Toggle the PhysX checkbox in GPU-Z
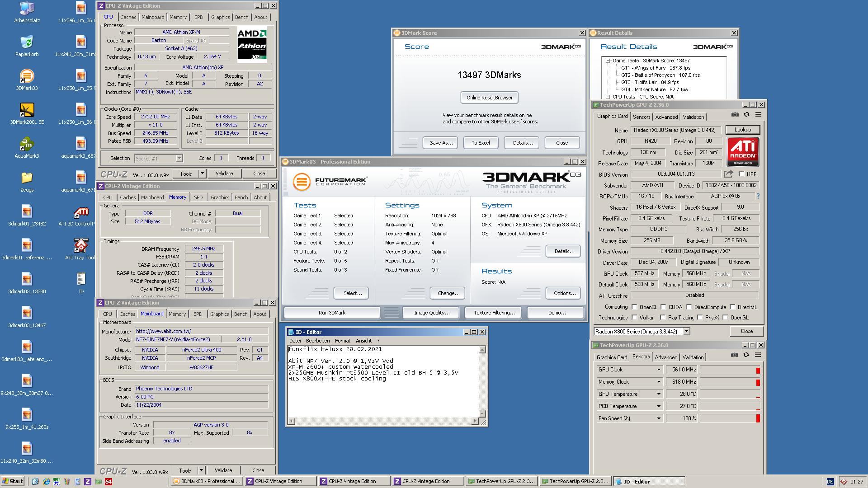Viewport: 868px width, 488px height. (x=700, y=318)
